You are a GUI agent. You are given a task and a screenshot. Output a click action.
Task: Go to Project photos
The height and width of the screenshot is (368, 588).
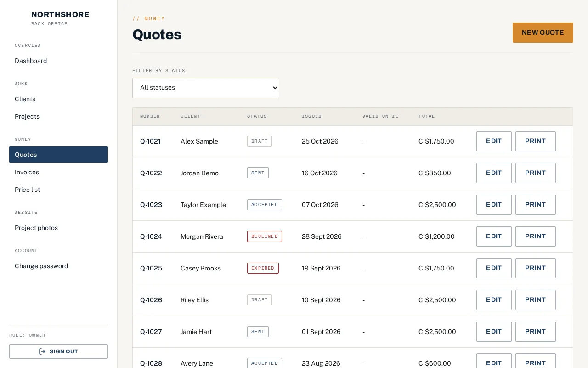(58, 228)
